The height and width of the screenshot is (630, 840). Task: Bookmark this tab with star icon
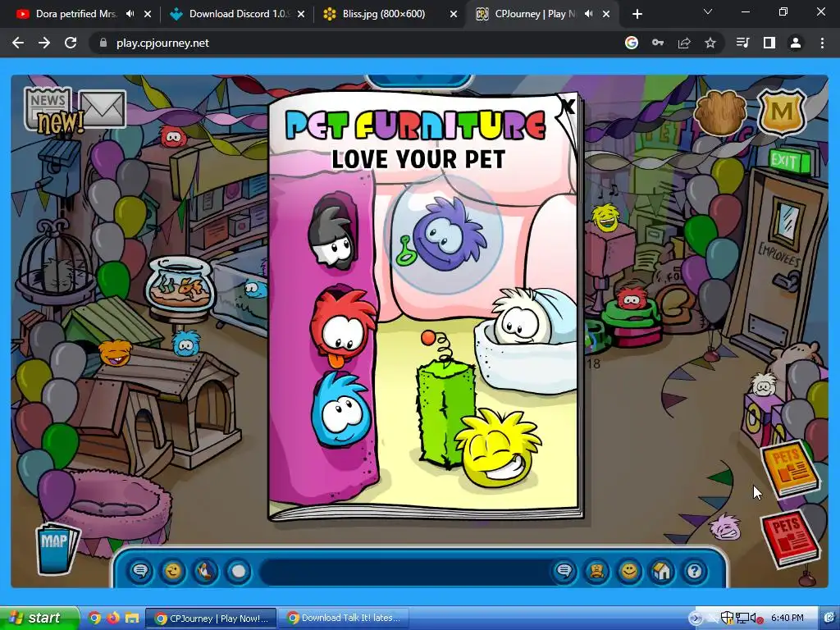[x=710, y=43]
